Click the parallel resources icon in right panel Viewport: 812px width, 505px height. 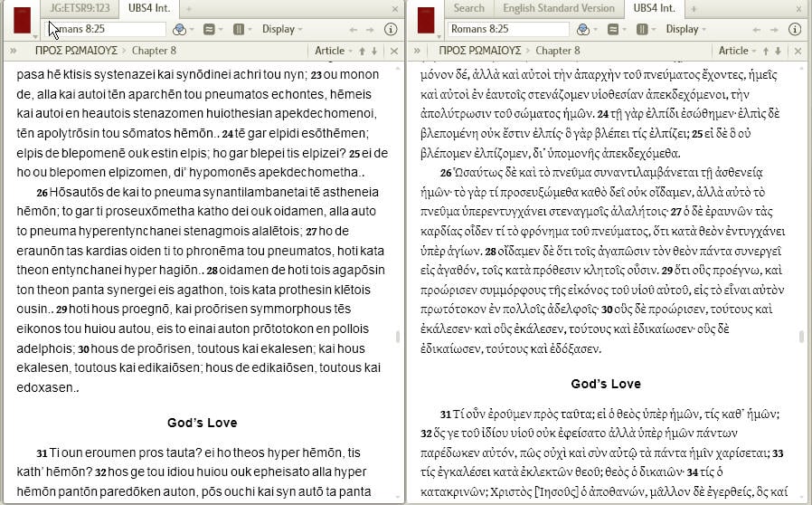click(613, 30)
